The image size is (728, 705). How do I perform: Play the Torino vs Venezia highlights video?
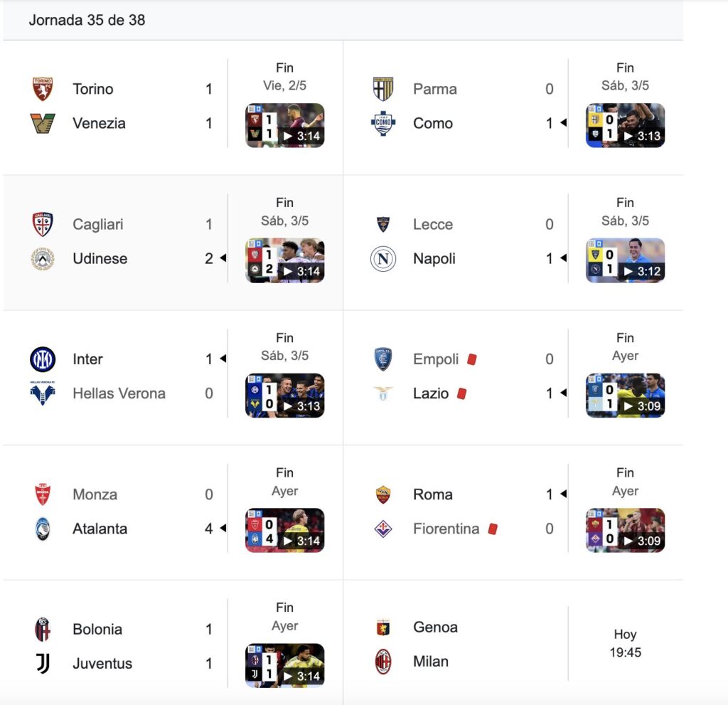pos(284,125)
